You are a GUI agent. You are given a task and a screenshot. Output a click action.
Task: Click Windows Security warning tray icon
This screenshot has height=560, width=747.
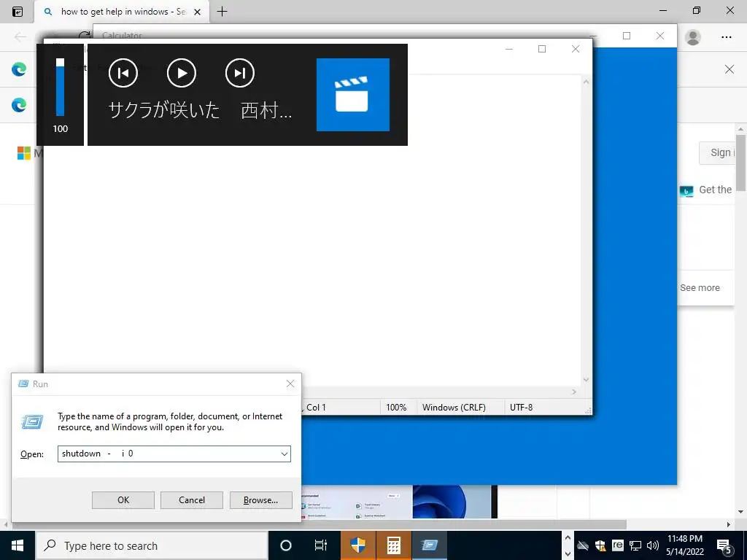pos(600,545)
